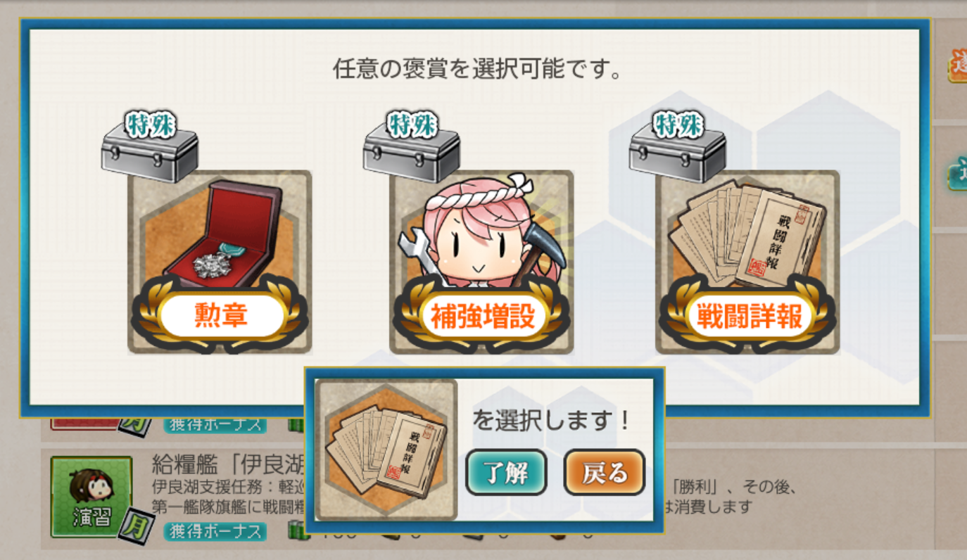The height and width of the screenshot is (560, 967).
Task: Click the 戦闘詳報 laurel label badge
Action: [x=747, y=316]
